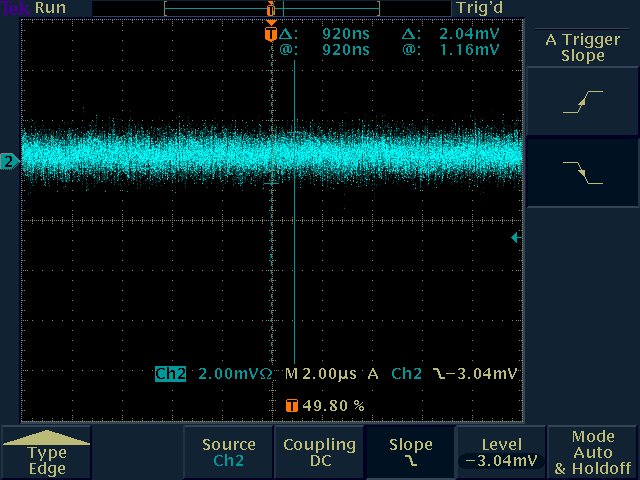The width and height of the screenshot is (640, 480).
Task: Open the Mode Auto & Holdoff menu
Action: coord(593,452)
